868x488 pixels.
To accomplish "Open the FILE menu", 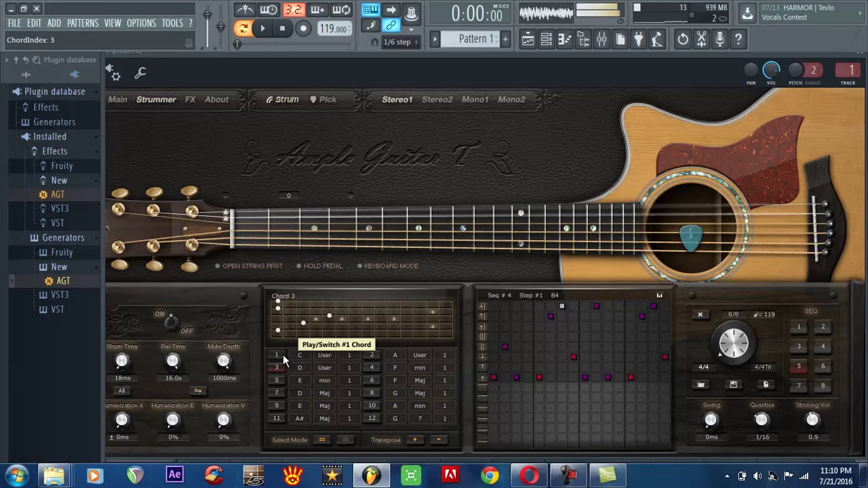I will tap(14, 23).
